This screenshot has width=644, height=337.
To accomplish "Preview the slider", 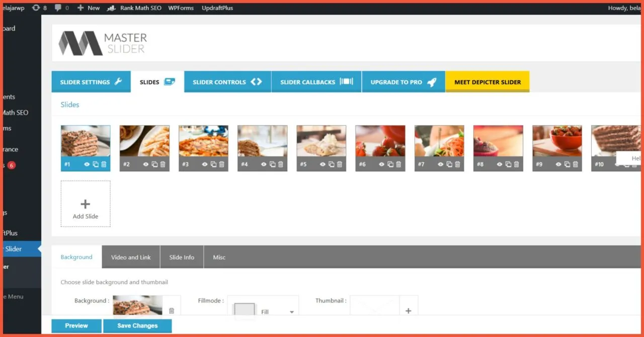I will click(x=76, y=325).
